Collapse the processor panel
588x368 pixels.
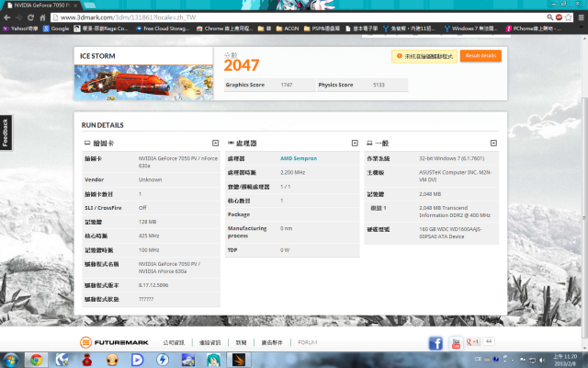click(355, 144)
